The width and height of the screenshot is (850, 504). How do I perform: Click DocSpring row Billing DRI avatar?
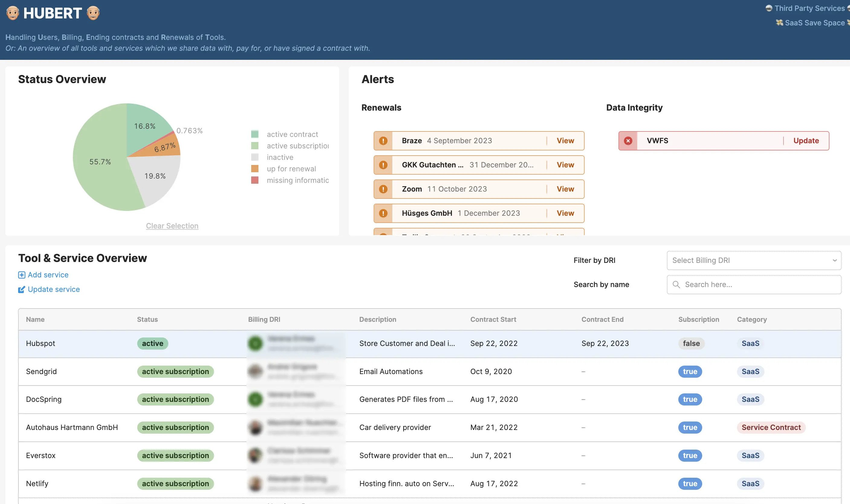point(255,399)
